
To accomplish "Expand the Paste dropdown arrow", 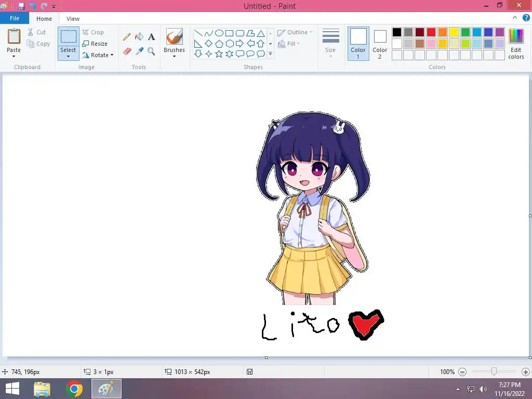I will 14,56.
